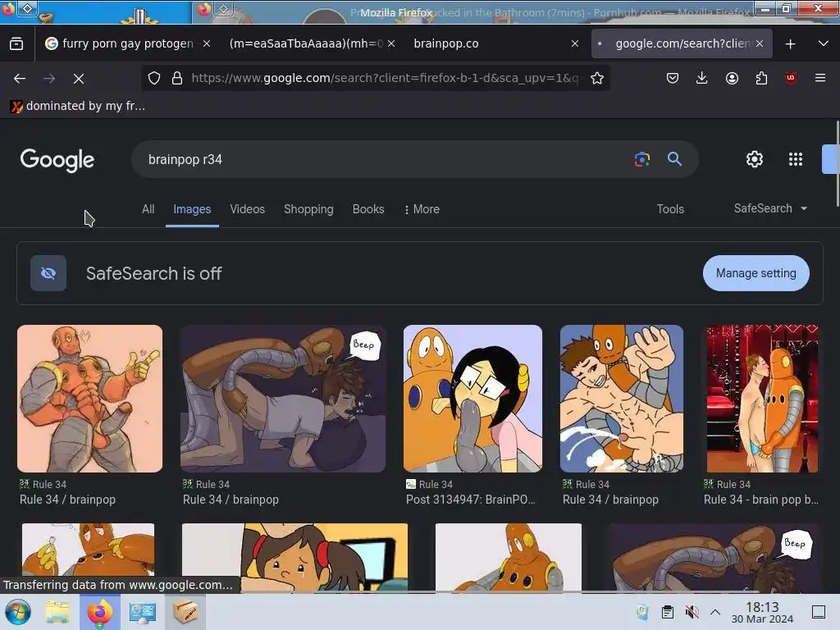Click the vertical page scrollbar
The width and height of the screenshot is (840, 630).
[838, 164]
